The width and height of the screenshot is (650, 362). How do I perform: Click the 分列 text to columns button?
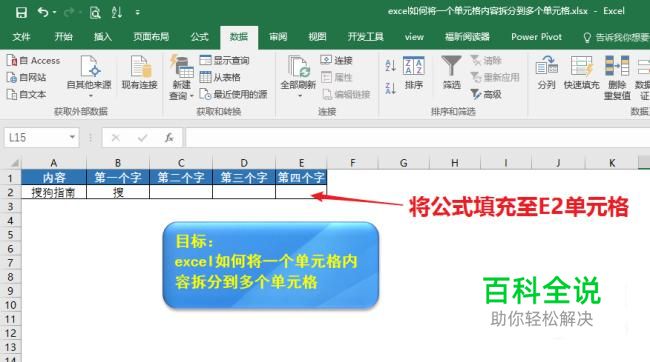point(546,73)
